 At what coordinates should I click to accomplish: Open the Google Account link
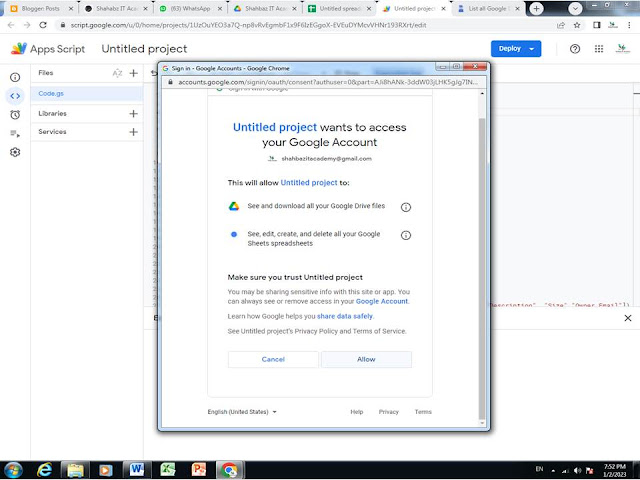[382, 301]
